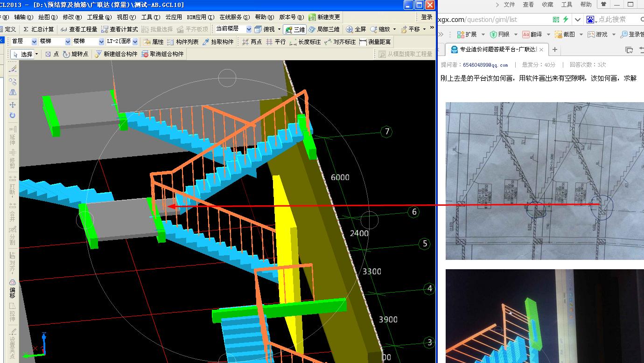The height and width of the screenshot is (363, 644).
Task: Click the browser 截图 screenshot button
Action: point(565,34)
